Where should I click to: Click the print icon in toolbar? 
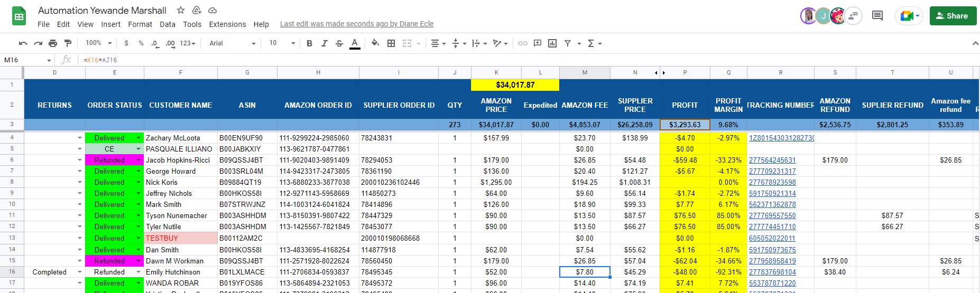[x=53, y=43]
